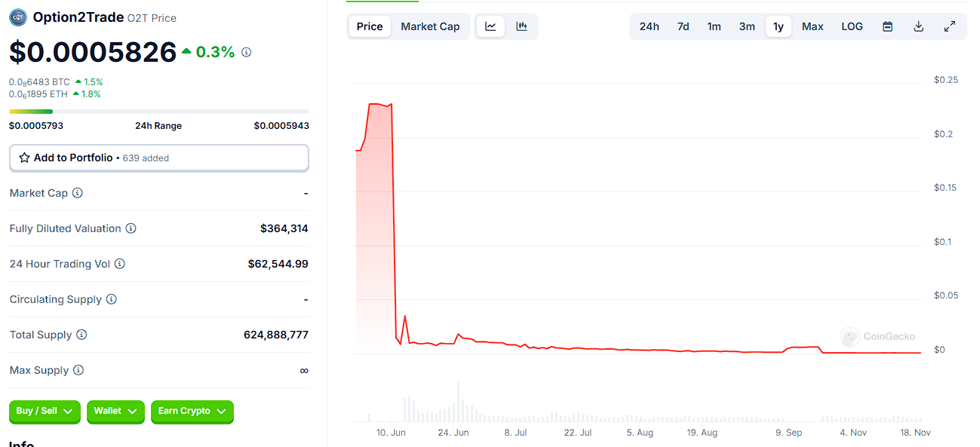
Task: Expand the Wallet dropdown
Action: (x=115, y=411)
